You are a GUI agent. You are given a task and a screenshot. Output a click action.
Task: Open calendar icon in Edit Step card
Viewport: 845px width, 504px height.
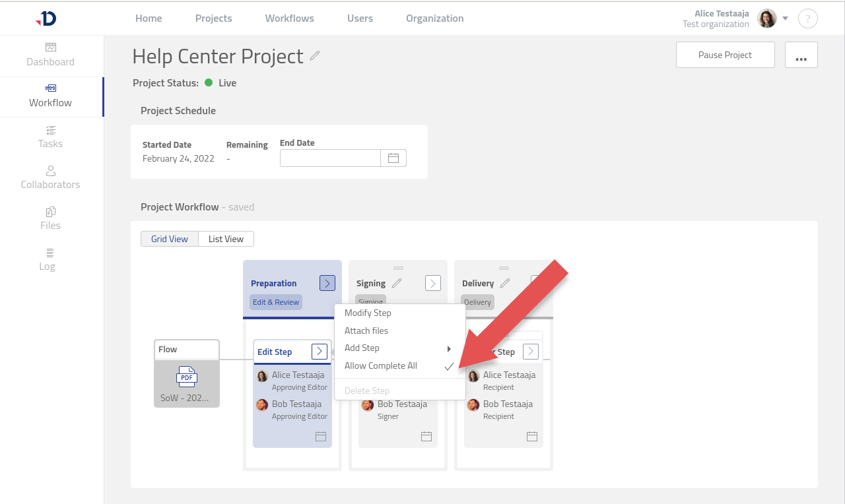(x=321, y=436)
